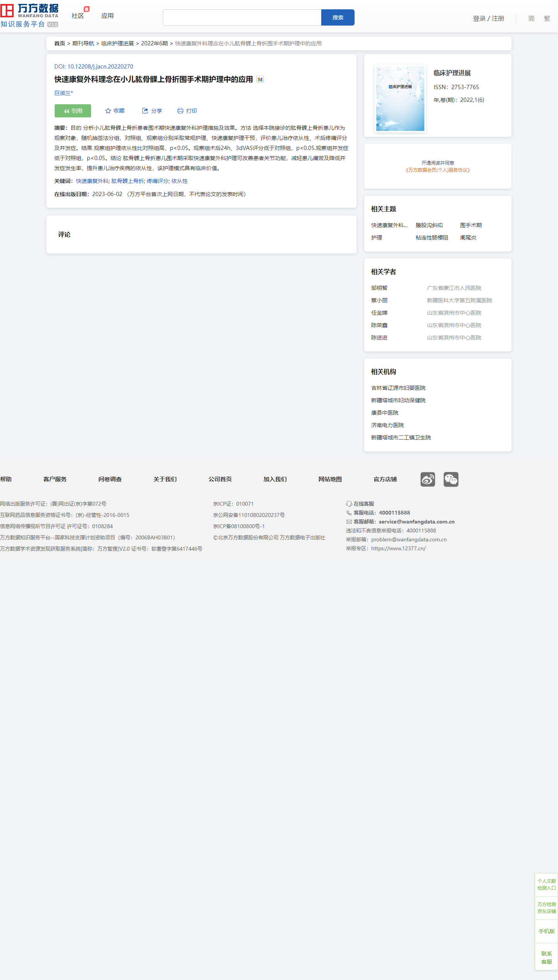
Task: Open 2022年6期 breadcrumb link
Action: click(x=154, y=43)
